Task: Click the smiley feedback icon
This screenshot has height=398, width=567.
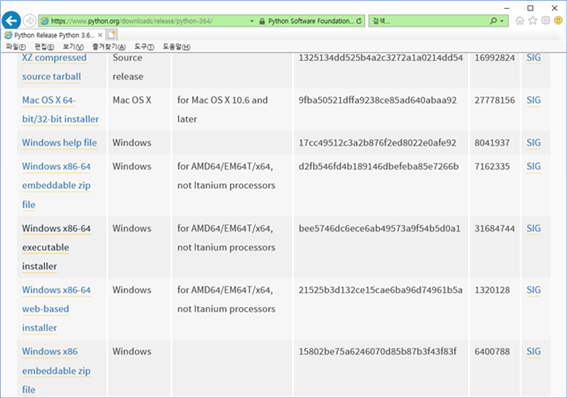Action: [558, 21]
